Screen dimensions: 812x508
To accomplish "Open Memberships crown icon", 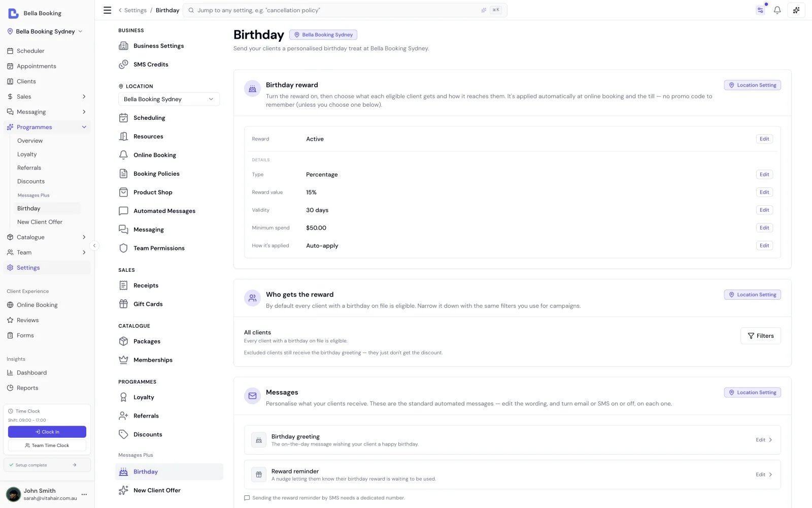I will click(123, 360).
